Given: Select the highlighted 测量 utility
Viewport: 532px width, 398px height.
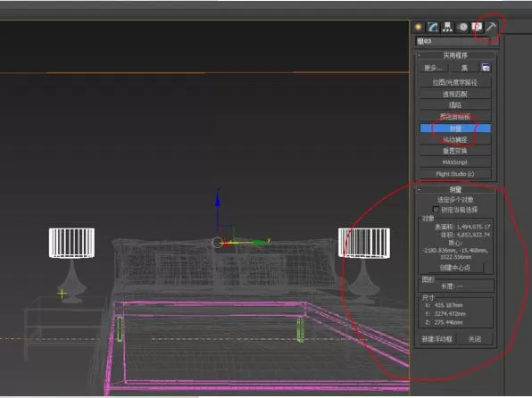Looking at the screenshot, I should [455, 128].
